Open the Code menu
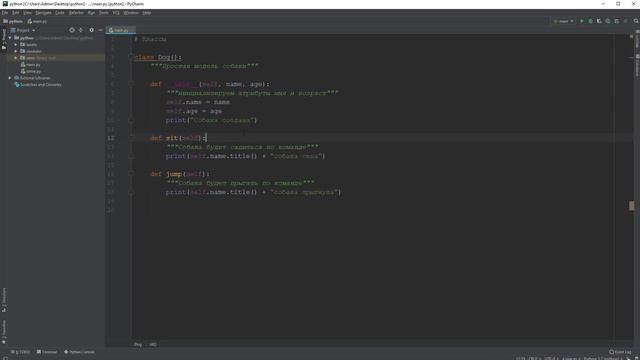 point(60,13)
